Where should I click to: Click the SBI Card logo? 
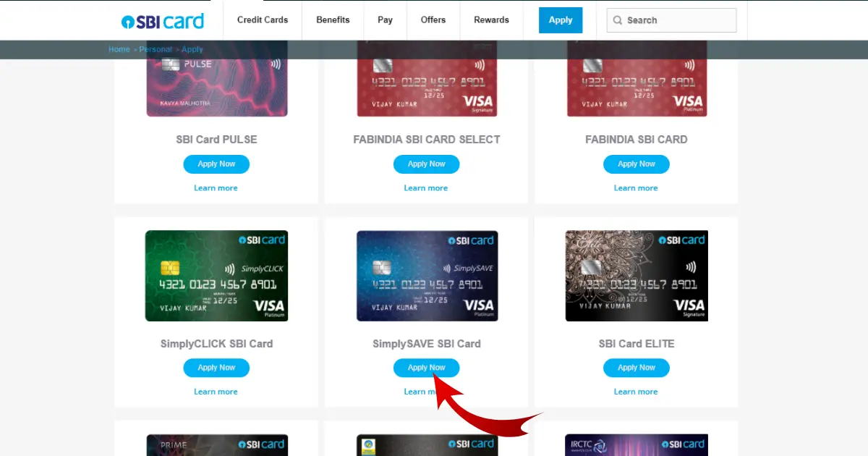(163, 21)
